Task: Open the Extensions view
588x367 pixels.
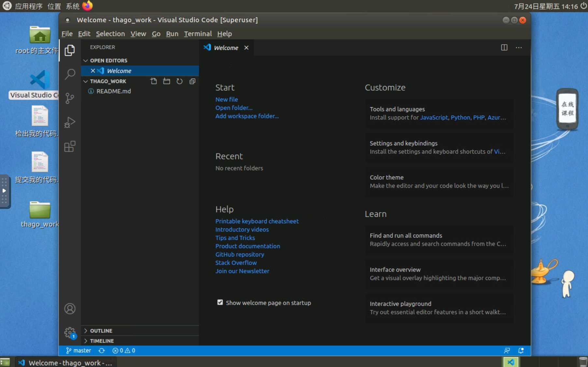Action: (70, 146)
